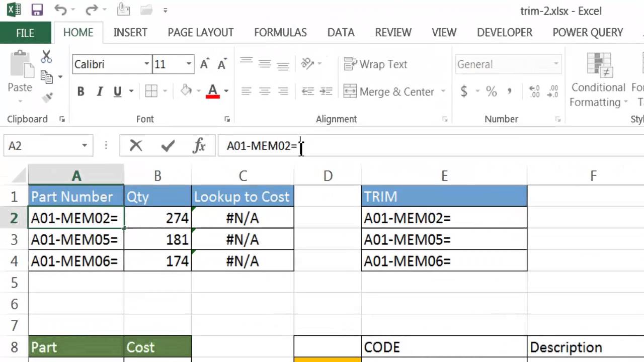The width and height of the screenshot is (644, 362).
Task: Click Merge & Center
Action: coord(389,92)
